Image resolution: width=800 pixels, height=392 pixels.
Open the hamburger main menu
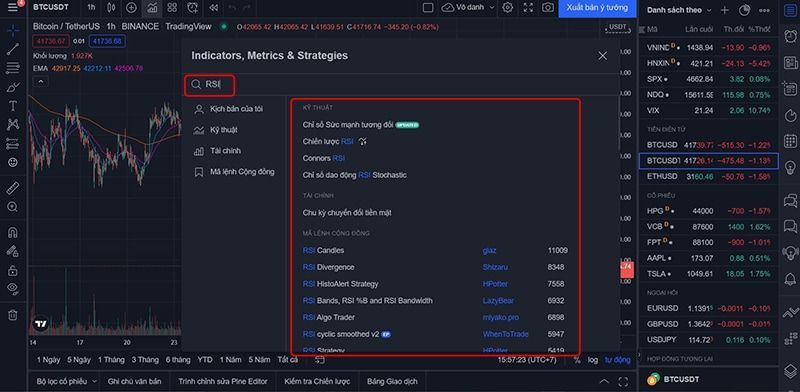[13, 7]
